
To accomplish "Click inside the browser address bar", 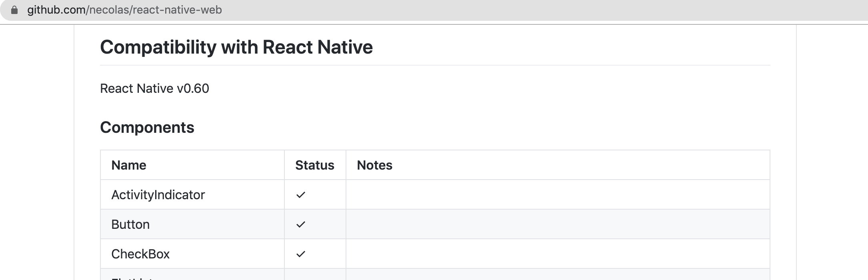I will (280, 10).
